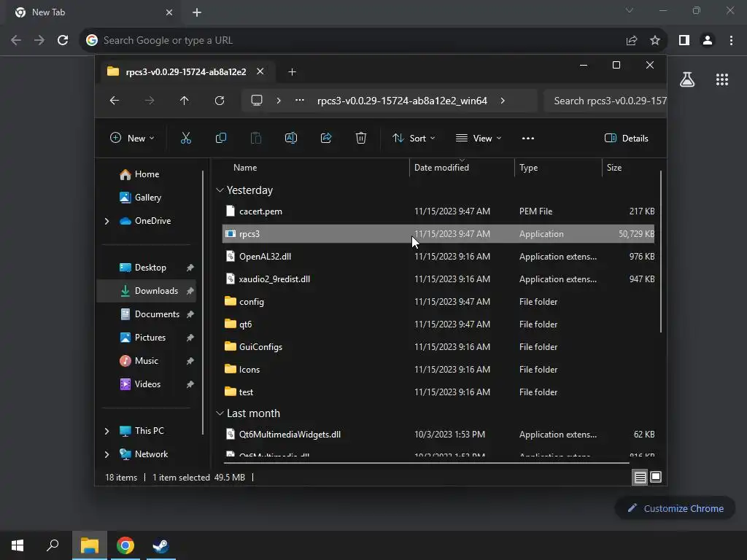Select the GuiConfigs folder
Screen dimensions: 747x560
tap(438, 347)
